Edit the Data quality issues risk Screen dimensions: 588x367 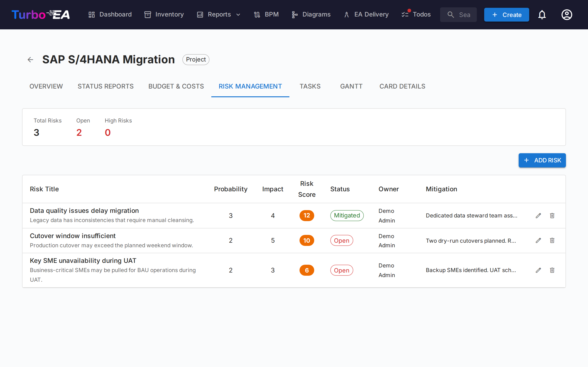[x=538, y=216]
